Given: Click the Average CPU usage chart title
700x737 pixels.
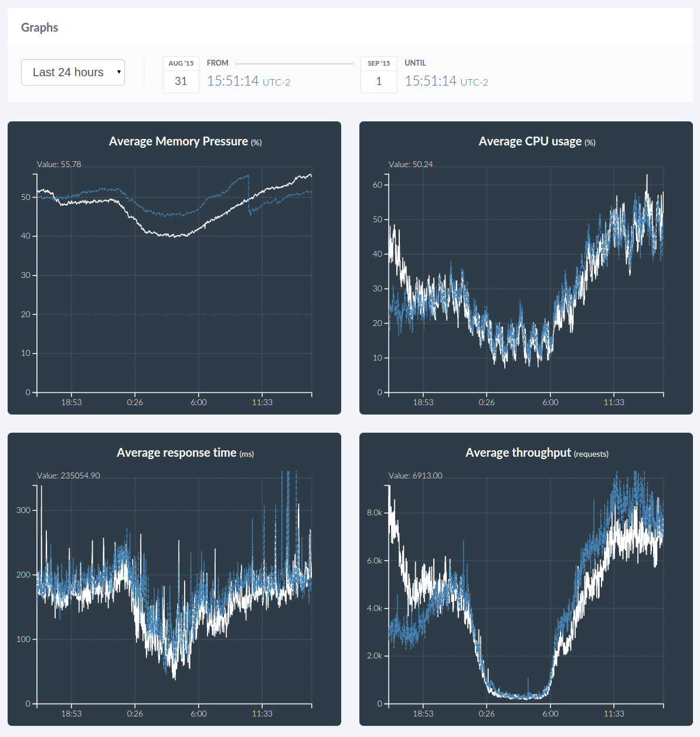Looking at the screenshot, I should point(537,141).
